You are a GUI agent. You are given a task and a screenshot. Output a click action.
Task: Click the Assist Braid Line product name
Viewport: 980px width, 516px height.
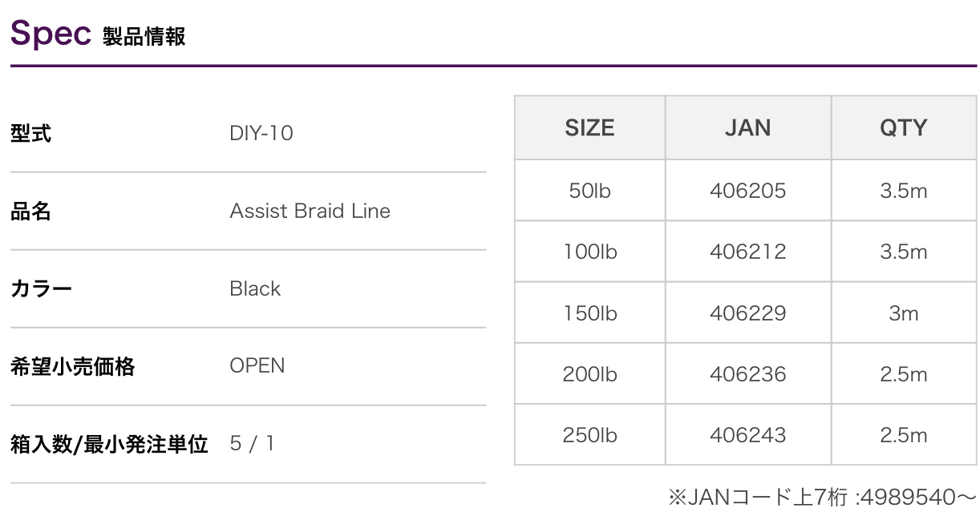pyautogui.click(x=310, y=211)
